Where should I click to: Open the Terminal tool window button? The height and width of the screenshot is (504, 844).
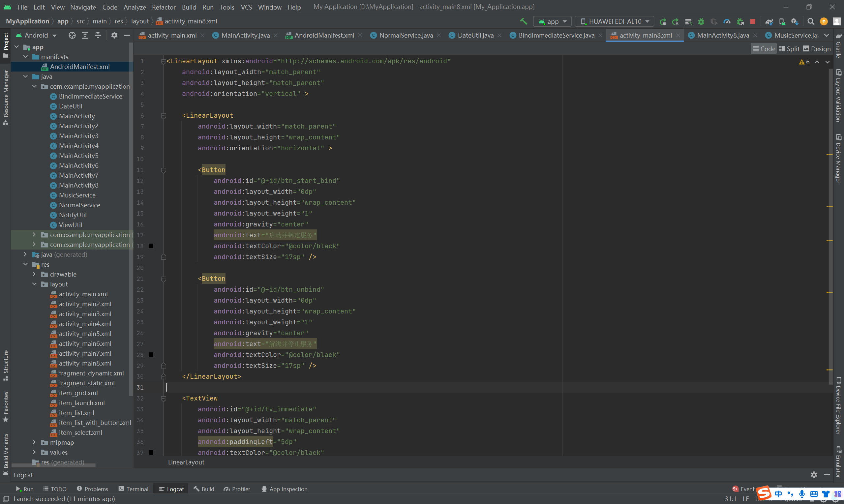coord(134,489)
